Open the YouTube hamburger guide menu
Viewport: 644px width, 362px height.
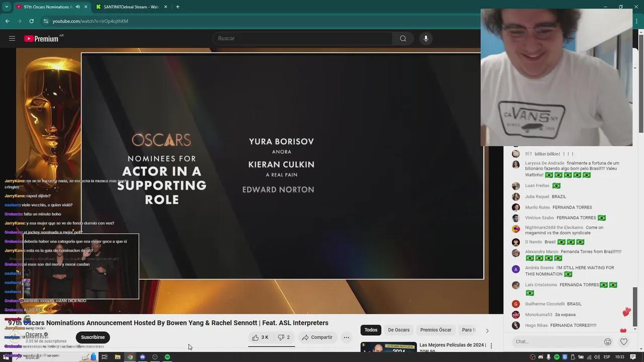point(12,38)
